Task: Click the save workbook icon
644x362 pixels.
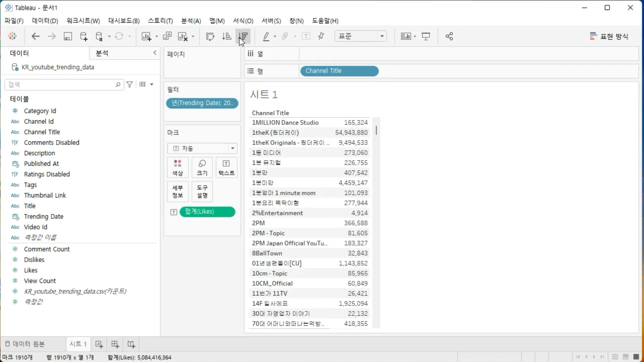Action: (68, 36)
